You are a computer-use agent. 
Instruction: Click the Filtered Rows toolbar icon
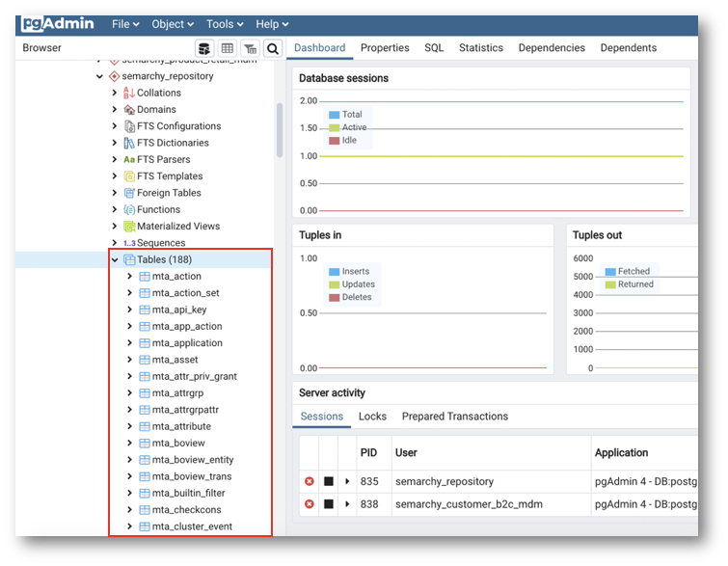click(251, 48)
